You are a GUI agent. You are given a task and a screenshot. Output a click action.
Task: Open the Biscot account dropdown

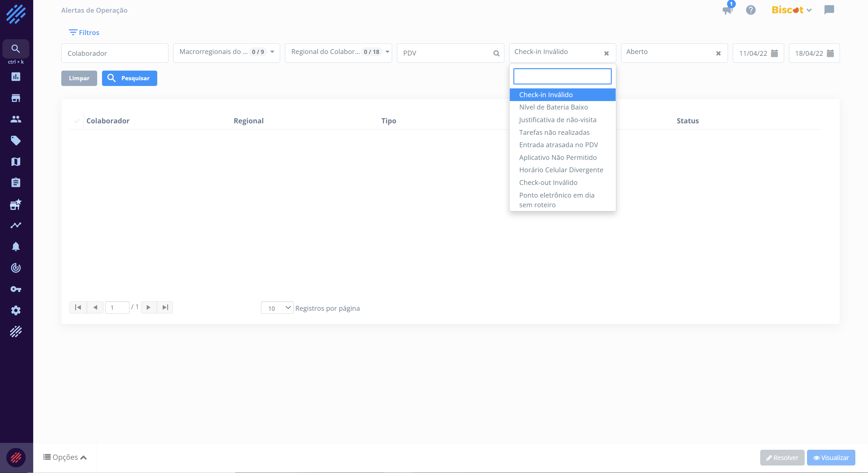pyautogui.click(x=792, y=10)
